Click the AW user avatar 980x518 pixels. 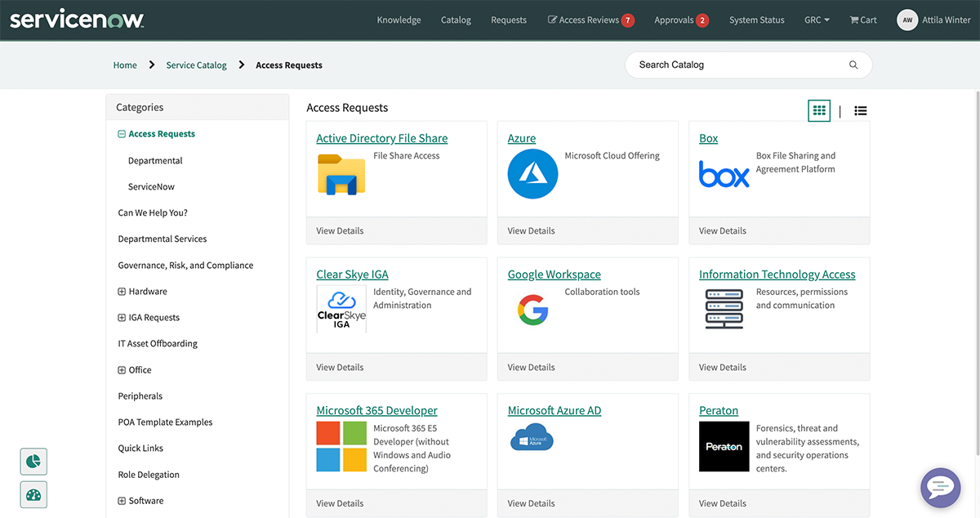[907, 20]
